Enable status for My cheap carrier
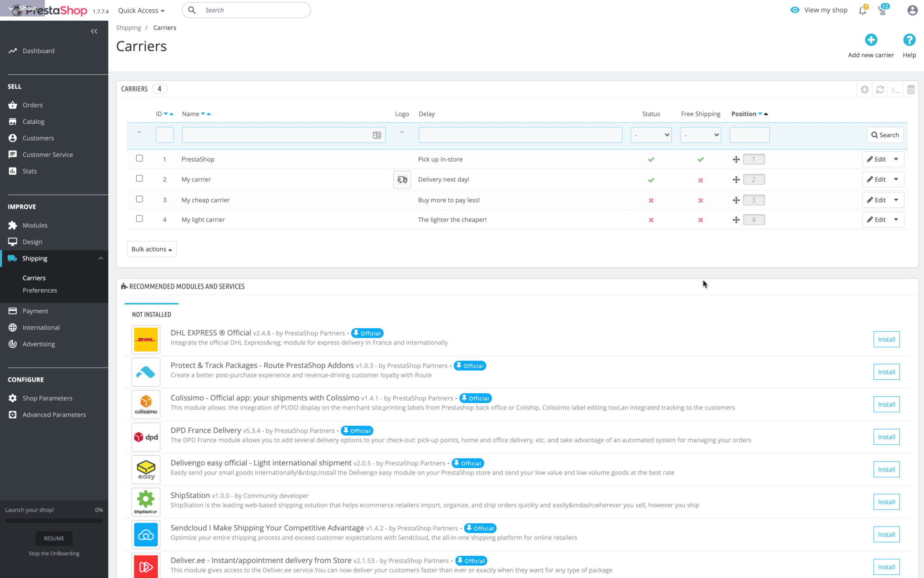 [651, 200]
